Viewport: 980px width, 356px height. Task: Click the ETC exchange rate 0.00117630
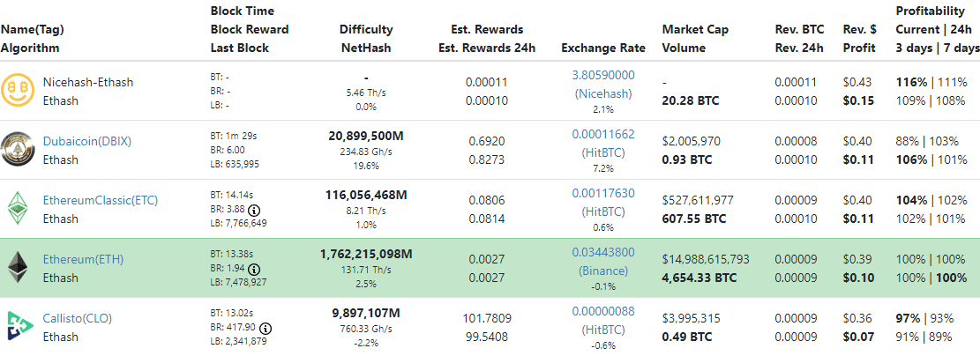pos(603,193)
